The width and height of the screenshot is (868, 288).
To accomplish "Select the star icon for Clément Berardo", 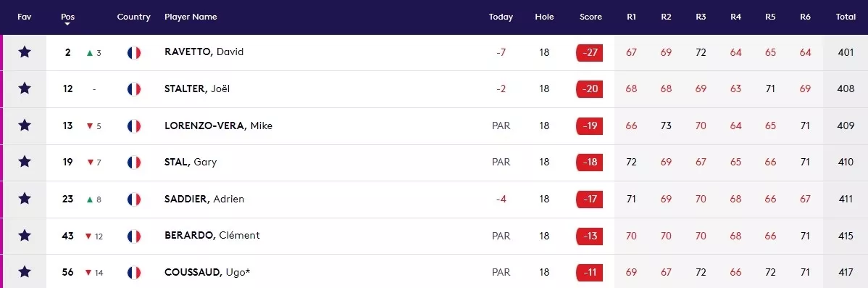I will 25,235.
